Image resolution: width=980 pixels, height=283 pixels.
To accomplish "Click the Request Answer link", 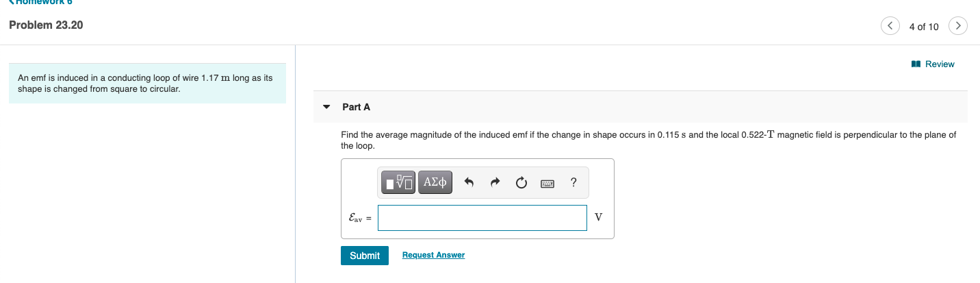I will coord(433,255).
